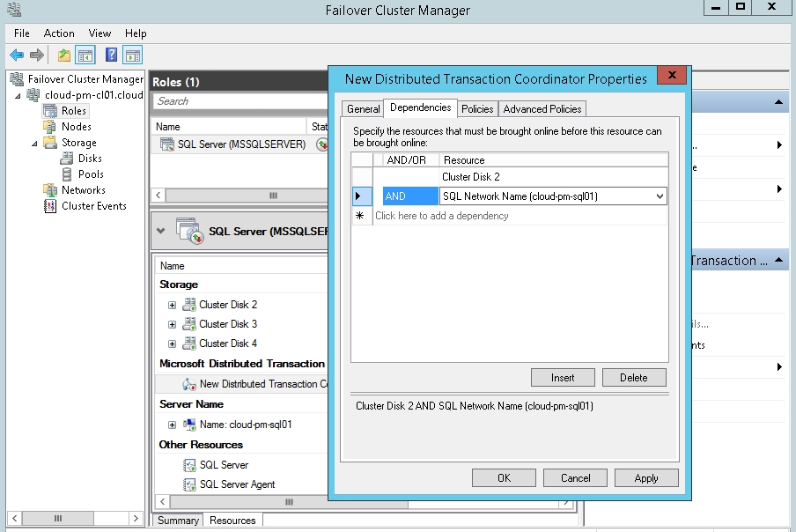
Task: Click the large SQL Server role header icon
Action: point(190,231)
